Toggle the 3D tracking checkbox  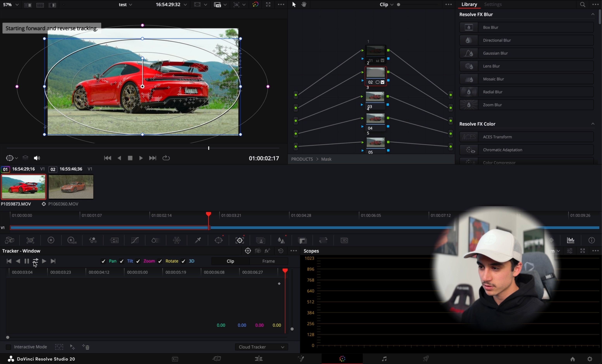coord(183,261)
